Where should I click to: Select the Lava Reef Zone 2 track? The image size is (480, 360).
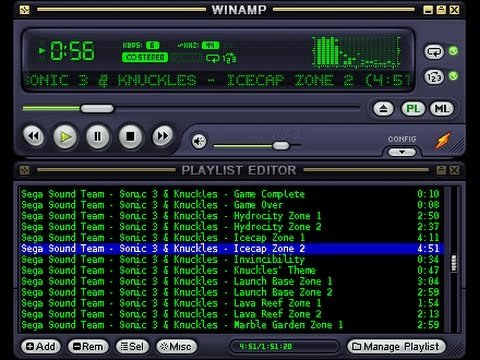231,314
